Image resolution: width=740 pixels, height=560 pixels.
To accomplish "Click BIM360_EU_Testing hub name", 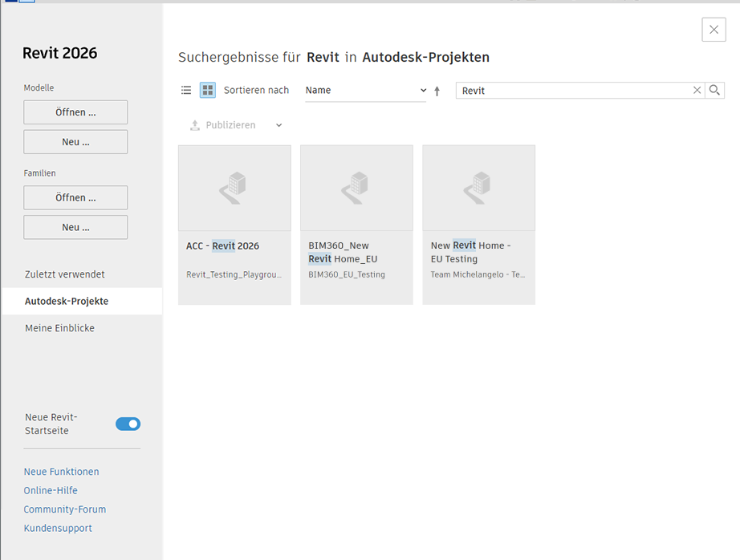I will pos(347,274).
